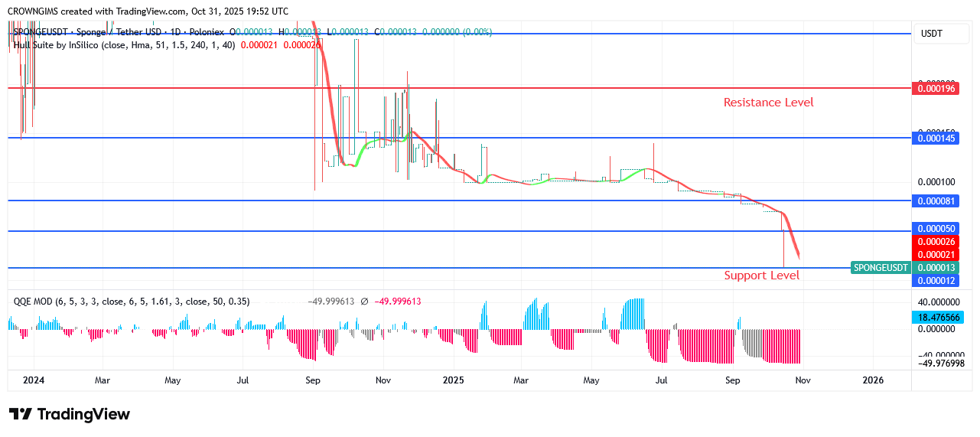This screenshot has width=980, height=437.
Task: Click the 0.000012 support price label
Action: 936,281
